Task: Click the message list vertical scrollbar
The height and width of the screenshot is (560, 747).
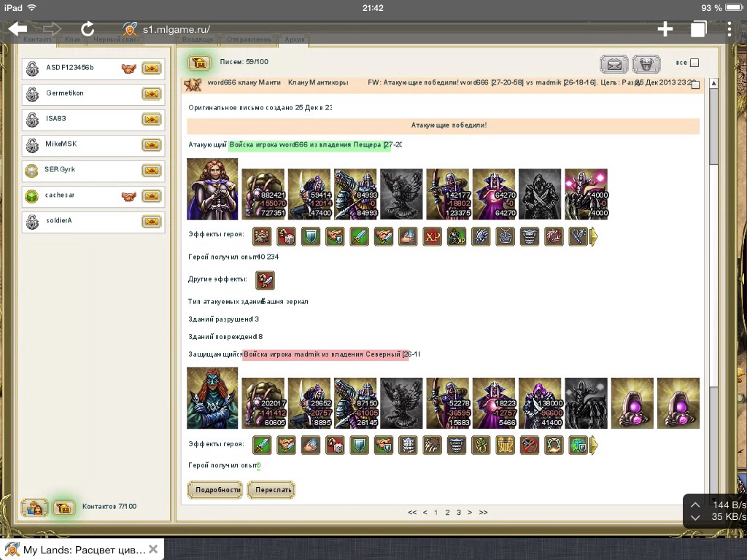Action: (713, 292)
